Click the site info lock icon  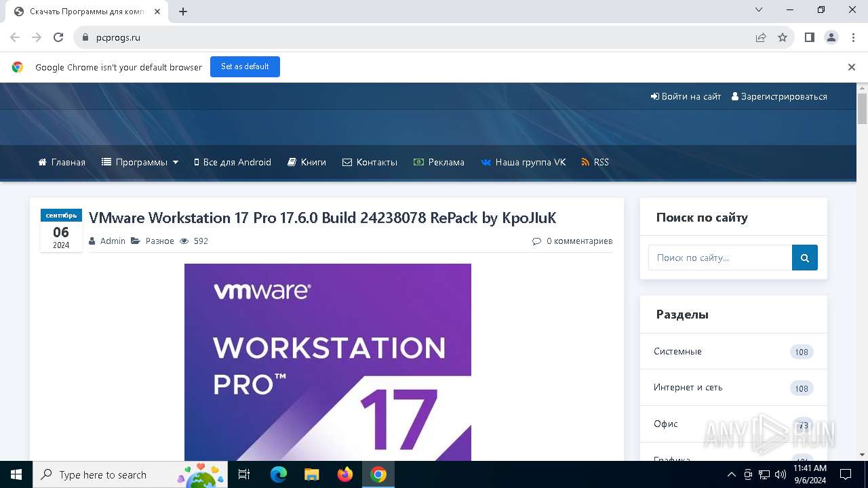point(85,38)
